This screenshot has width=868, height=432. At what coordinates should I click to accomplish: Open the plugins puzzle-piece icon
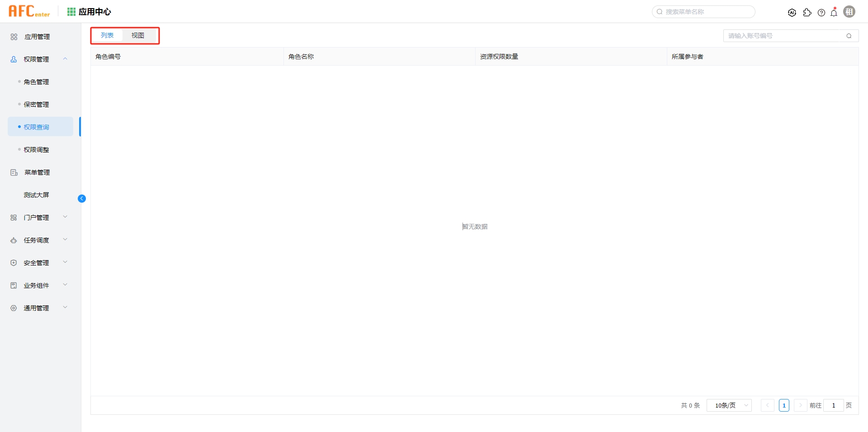807,12
